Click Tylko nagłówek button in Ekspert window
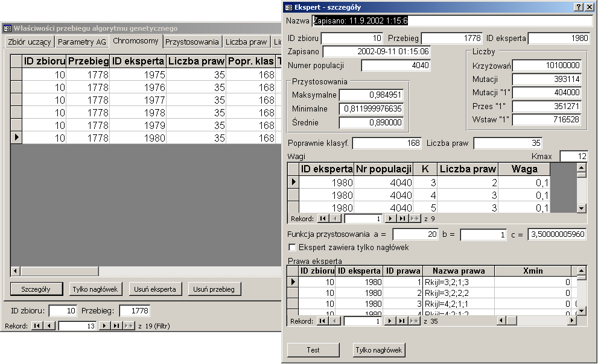598x364 pixels. coord(379,350)
